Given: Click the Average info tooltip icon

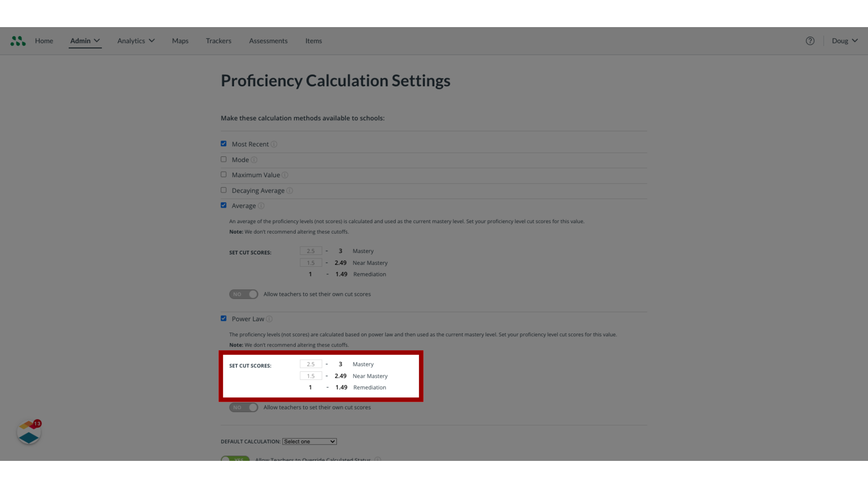Looking at the screenshot, I should coord(261,206).
